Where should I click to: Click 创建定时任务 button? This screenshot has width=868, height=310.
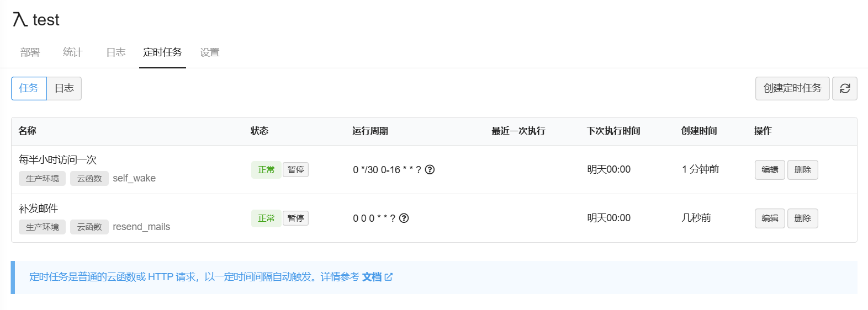pyautogui.click(x=792, y=88)
